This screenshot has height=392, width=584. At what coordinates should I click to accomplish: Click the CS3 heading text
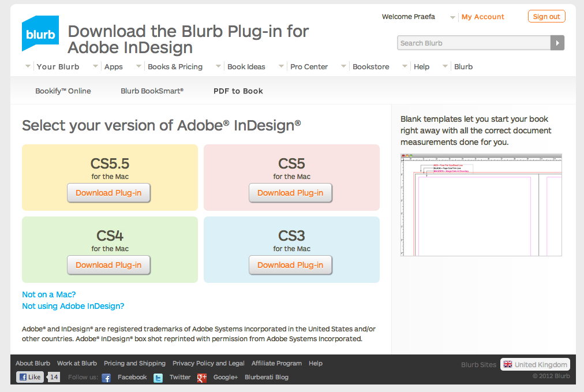pos(291,236)
